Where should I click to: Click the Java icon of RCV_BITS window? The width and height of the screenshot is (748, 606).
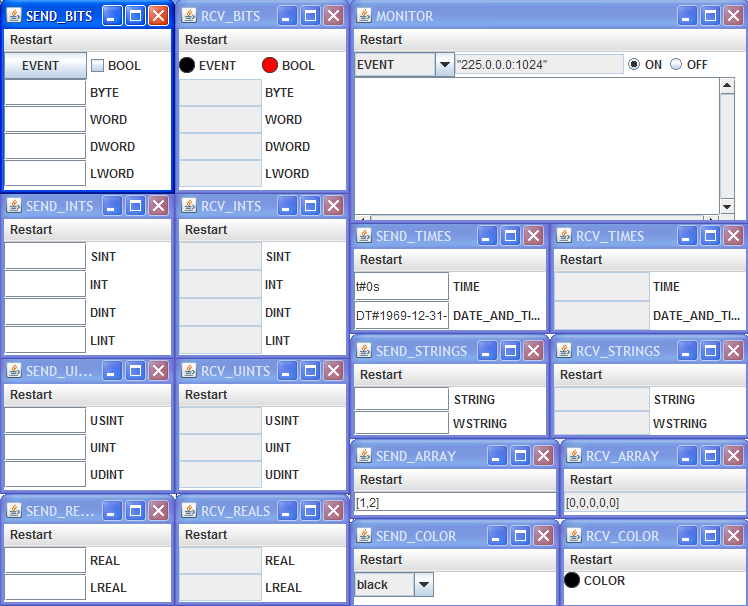[x=189, y=16]
